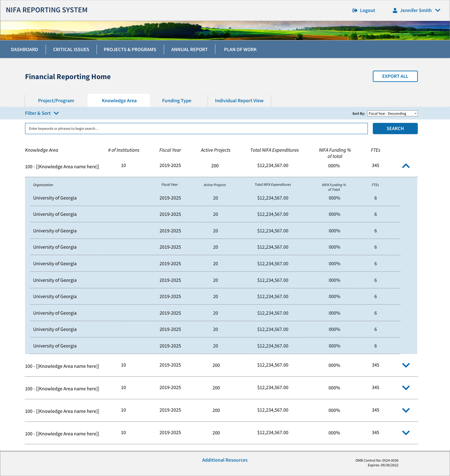This screenshot has height=476, width=450.
Task: Collapse the first expanded Knowledge Area row
Action: (x=406, y=166)
